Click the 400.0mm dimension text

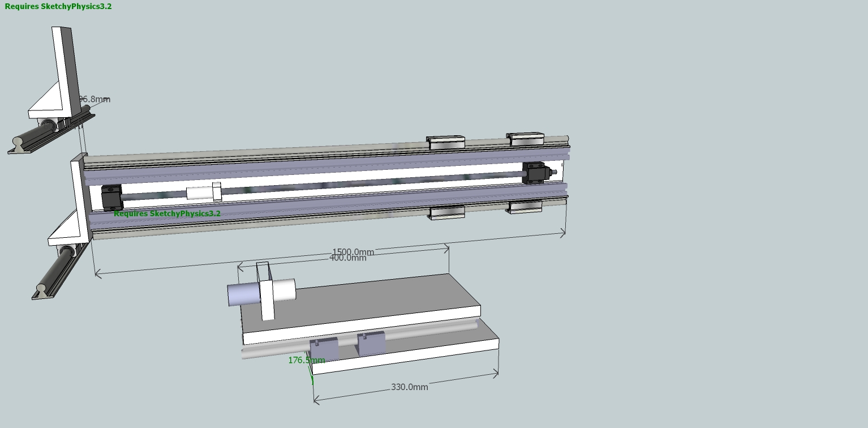347,258
